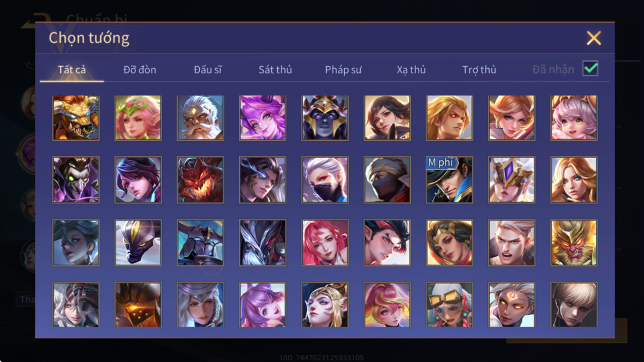Choose the golden monkey king hero
The image size is (644, 362).
pyautogui.click(x=574, y=243)
